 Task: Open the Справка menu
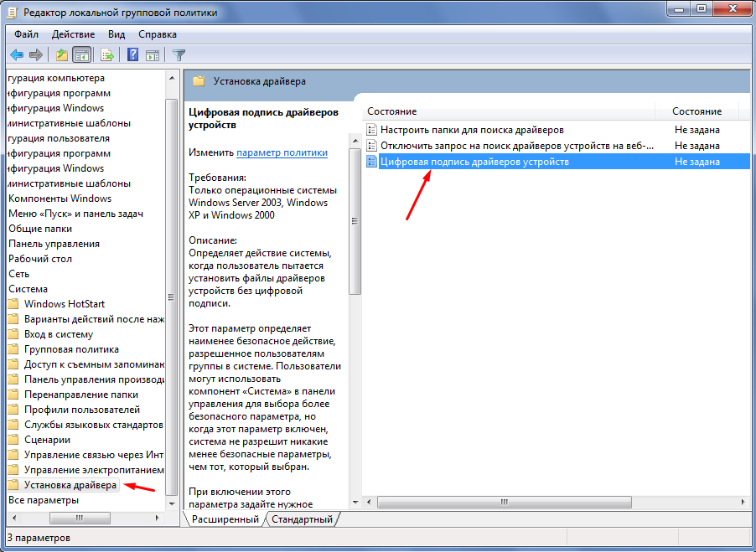[x=158, y=34]
